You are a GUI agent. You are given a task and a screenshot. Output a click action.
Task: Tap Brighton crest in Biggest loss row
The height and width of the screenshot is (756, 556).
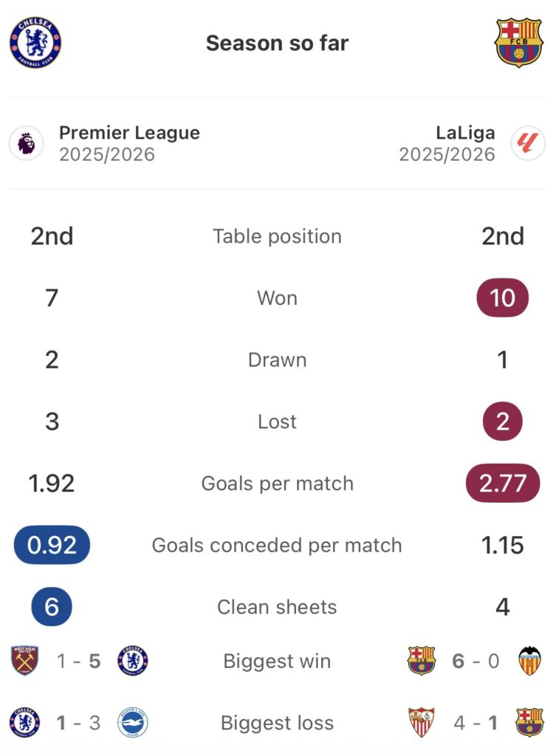point(132,723)
